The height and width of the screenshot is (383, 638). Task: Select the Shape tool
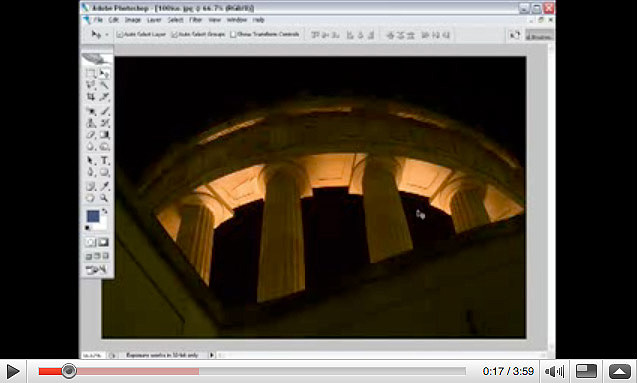point(105,173)
